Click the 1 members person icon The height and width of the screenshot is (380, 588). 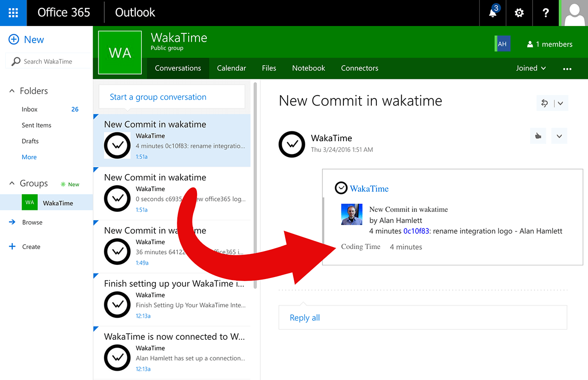pyautogui.click(x=530, y=44)
